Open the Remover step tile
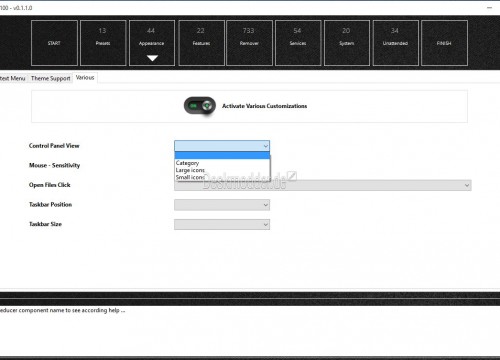500x360 pixels. click(x=249, y=43)
